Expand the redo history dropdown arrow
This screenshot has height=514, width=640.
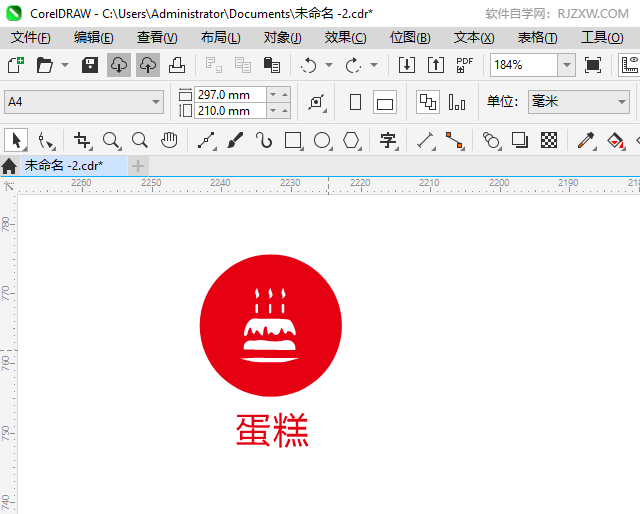(374, 65)
